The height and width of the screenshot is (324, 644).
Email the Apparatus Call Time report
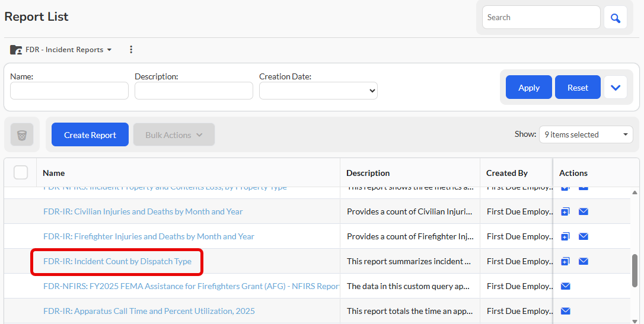(566, 311)
